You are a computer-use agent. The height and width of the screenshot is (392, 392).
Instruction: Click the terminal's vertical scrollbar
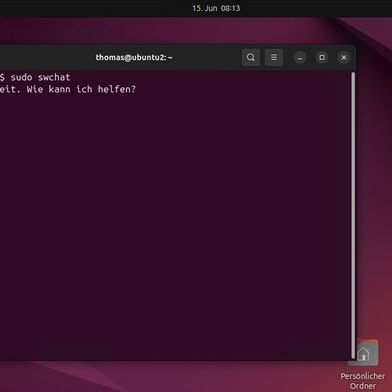pos(353,215)
